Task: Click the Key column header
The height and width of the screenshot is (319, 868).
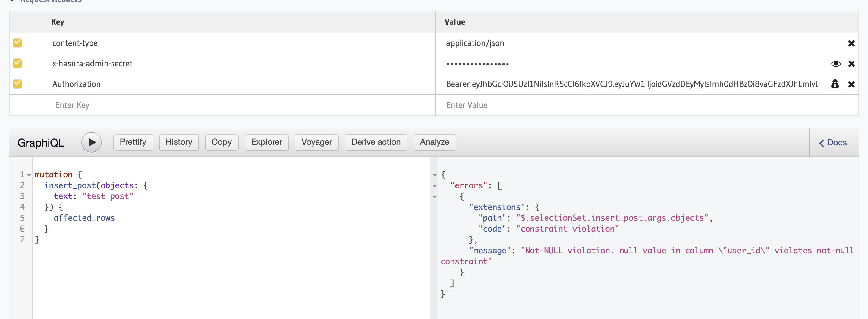Action: (58, 22)
